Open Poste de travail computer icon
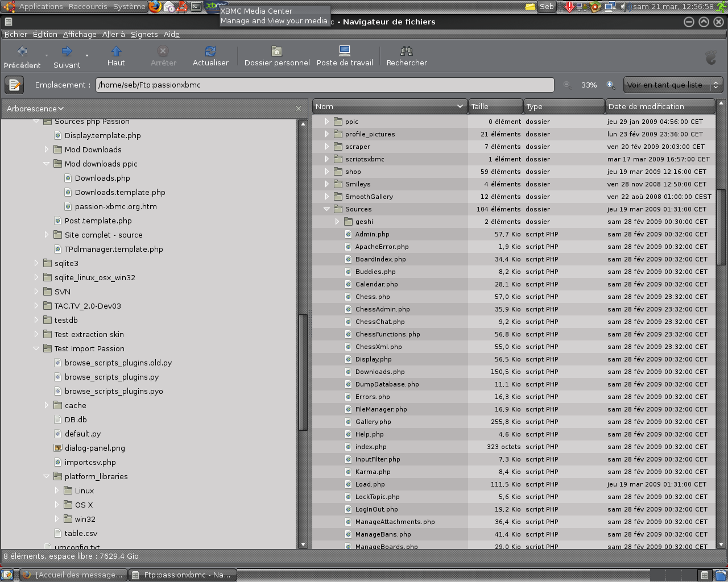The height and width of the screenshot is (582, 728). (345, 52)
